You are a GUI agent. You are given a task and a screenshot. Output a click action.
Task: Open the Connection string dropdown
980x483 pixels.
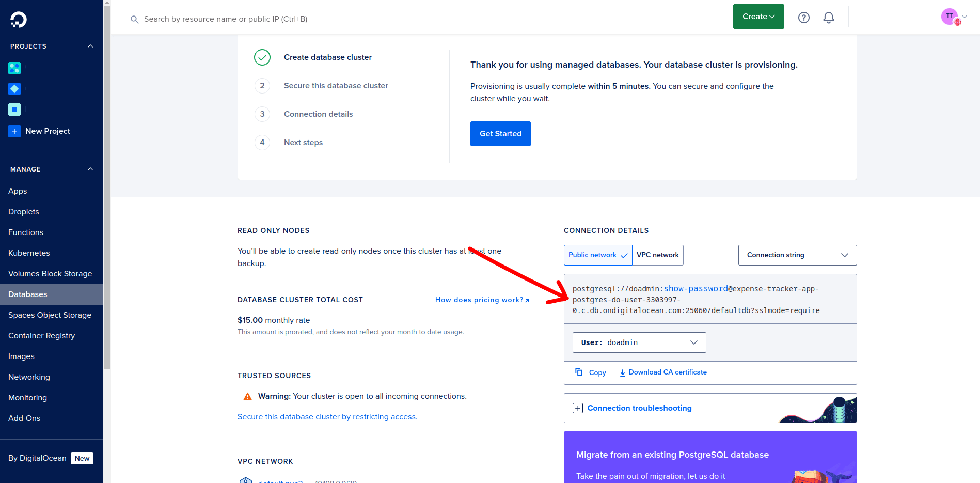tap(797, 255)
